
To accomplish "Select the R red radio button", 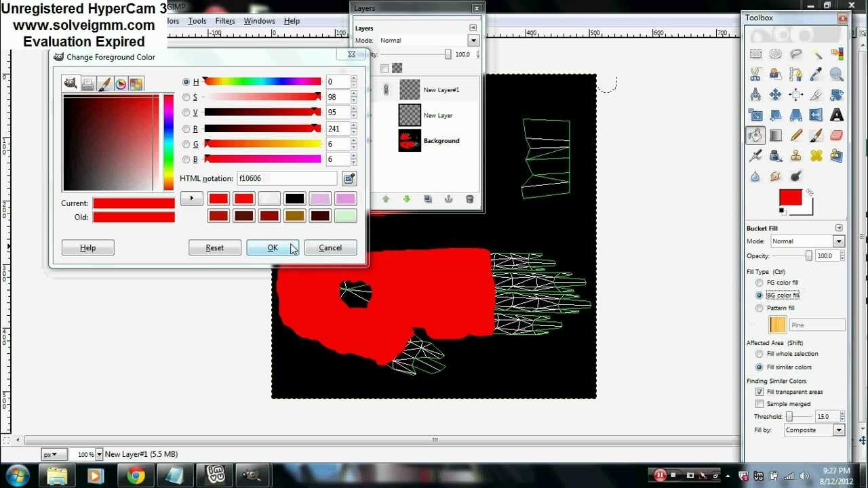I will tap(186, 129).
